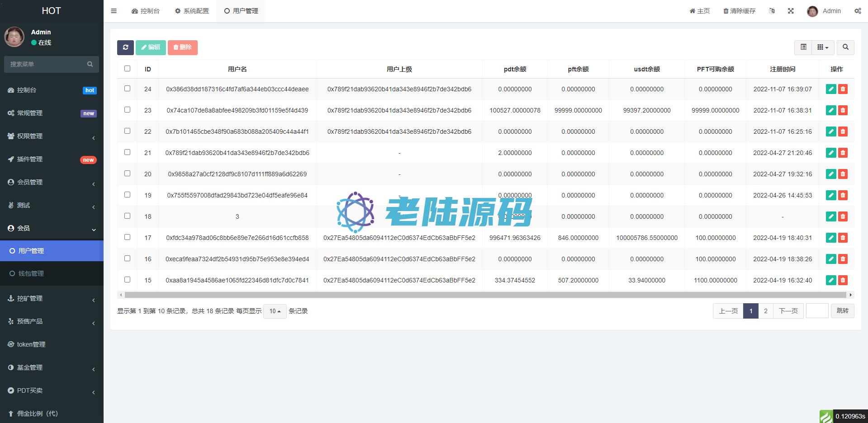The height and width of the screenshot is (423, 868).
Task: Click the 清除缓存 link in header
Action: click(739, 11)
